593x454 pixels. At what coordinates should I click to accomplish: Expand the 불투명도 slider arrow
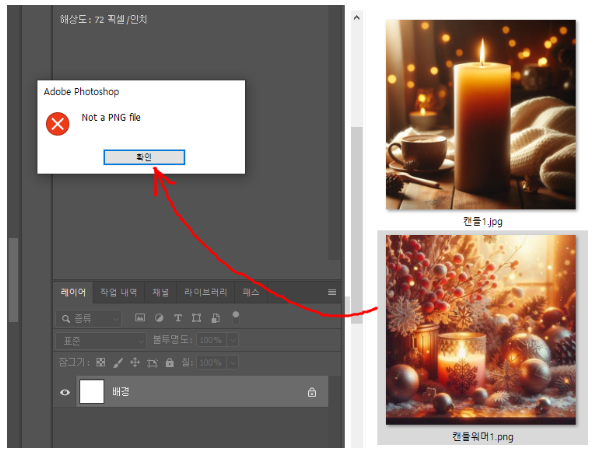233,340
